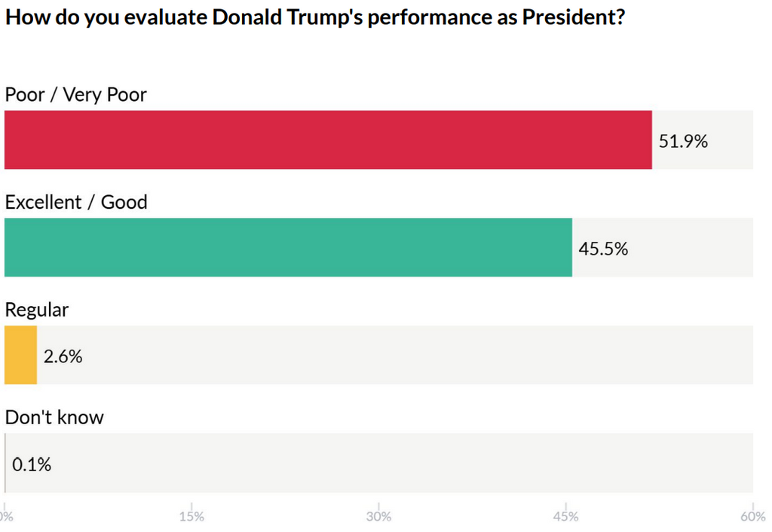Click the 15% axis tick label

191,516
